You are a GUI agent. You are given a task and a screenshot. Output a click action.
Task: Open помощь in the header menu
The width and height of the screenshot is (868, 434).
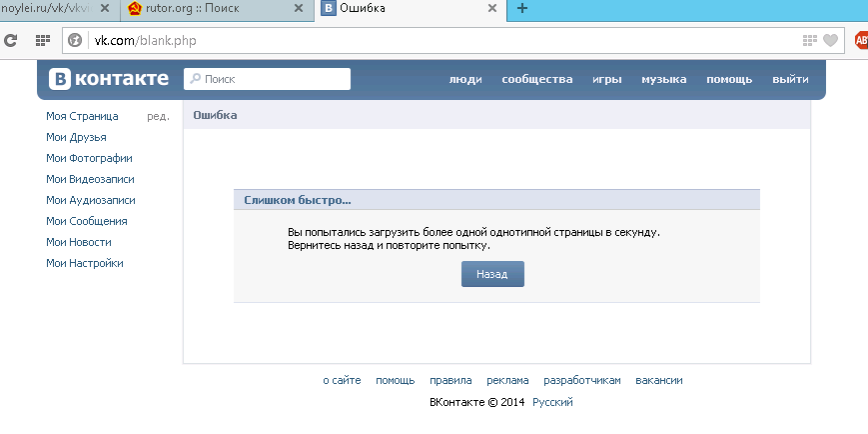[729, 79]
